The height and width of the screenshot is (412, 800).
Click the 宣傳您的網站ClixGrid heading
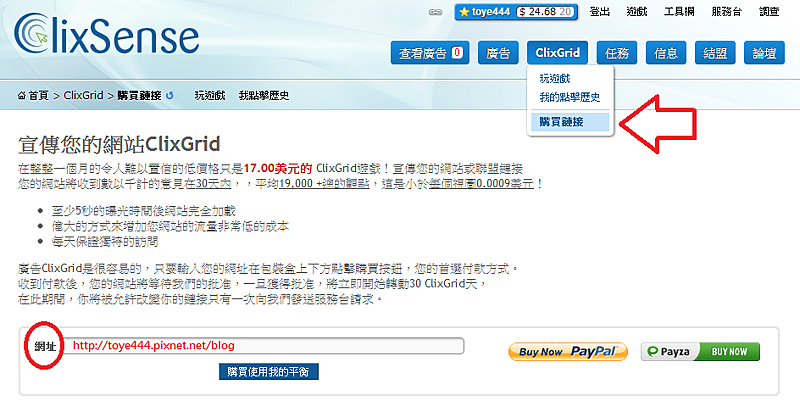(x=119, y=144)
